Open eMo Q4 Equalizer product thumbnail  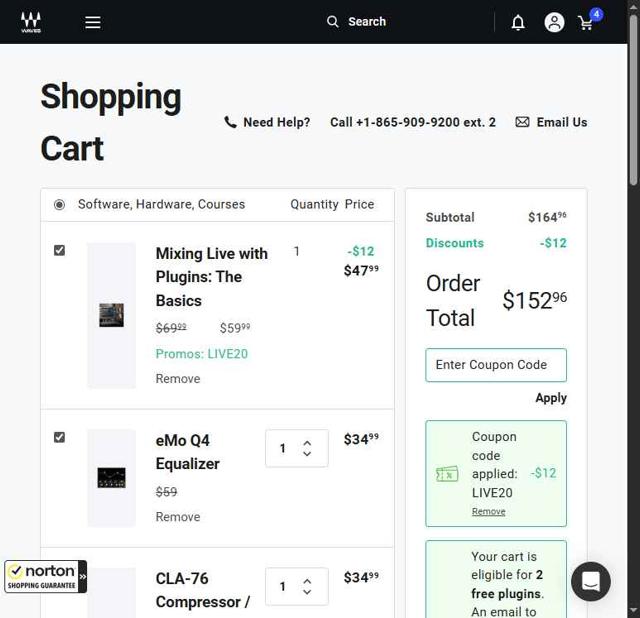[x=111, y=478]
